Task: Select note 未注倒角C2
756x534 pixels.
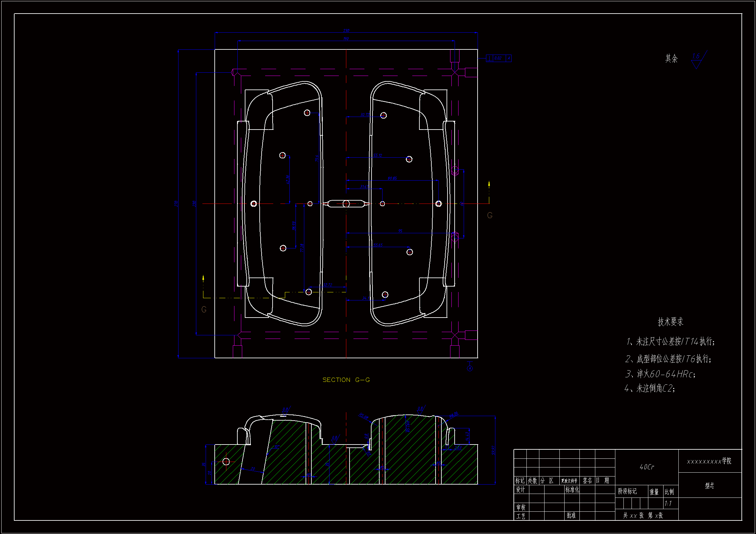Action: tap(650, 388)
